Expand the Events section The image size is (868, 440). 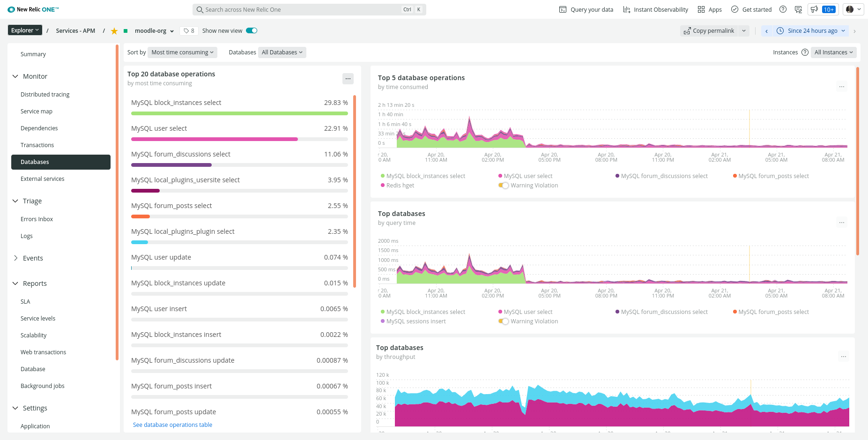(x=28, y=258)
